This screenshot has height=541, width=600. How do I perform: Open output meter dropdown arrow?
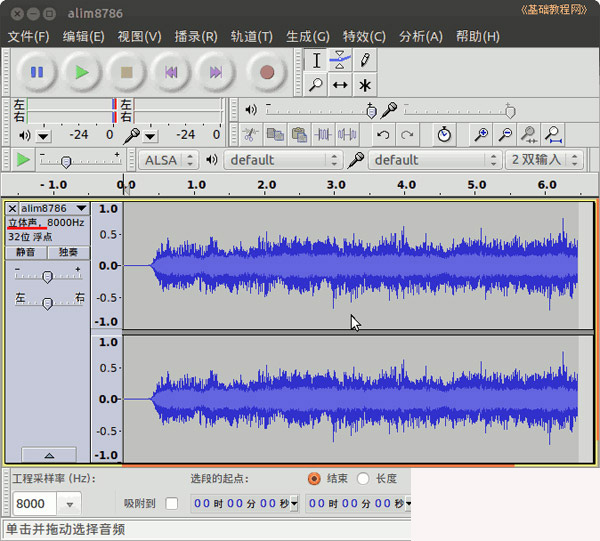[43, 136]
